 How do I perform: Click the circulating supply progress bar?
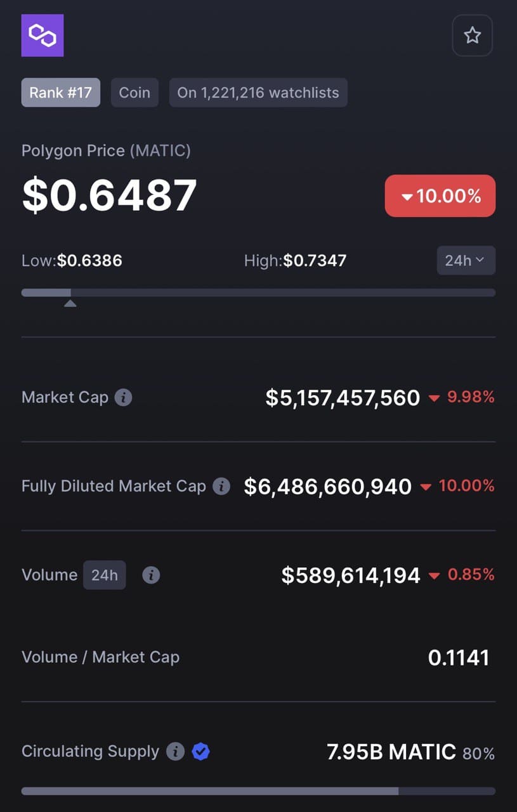[x=258, y=791]
